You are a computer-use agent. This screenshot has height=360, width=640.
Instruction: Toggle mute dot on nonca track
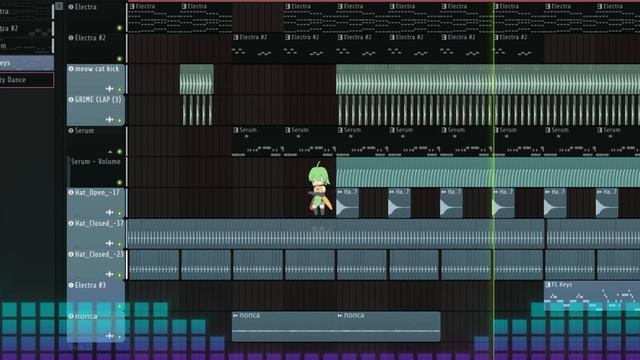point(120,337)
